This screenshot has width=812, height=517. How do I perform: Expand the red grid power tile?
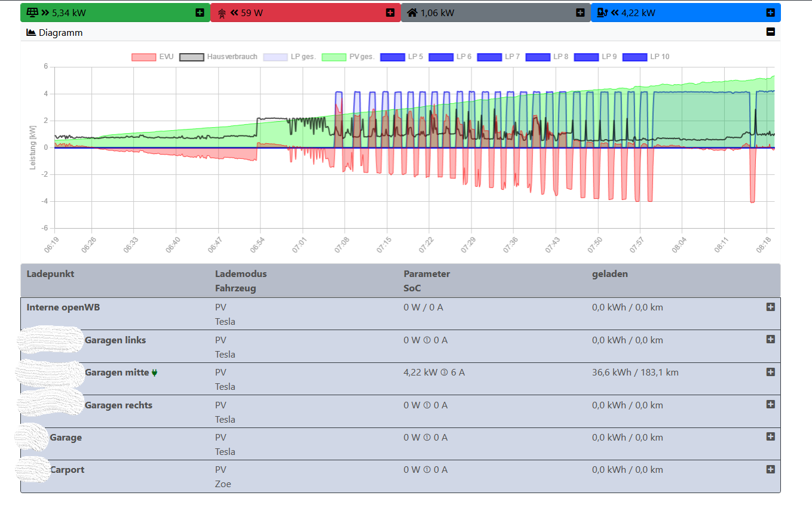[x=390, y=13]
